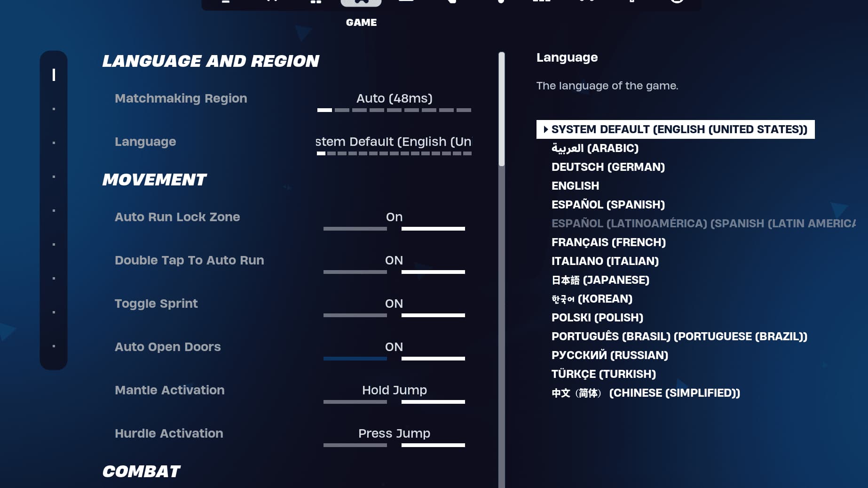Click the highlighted Game tab icon
The width and height of the screenshot is (868, 488).
(x=361, y=2)
